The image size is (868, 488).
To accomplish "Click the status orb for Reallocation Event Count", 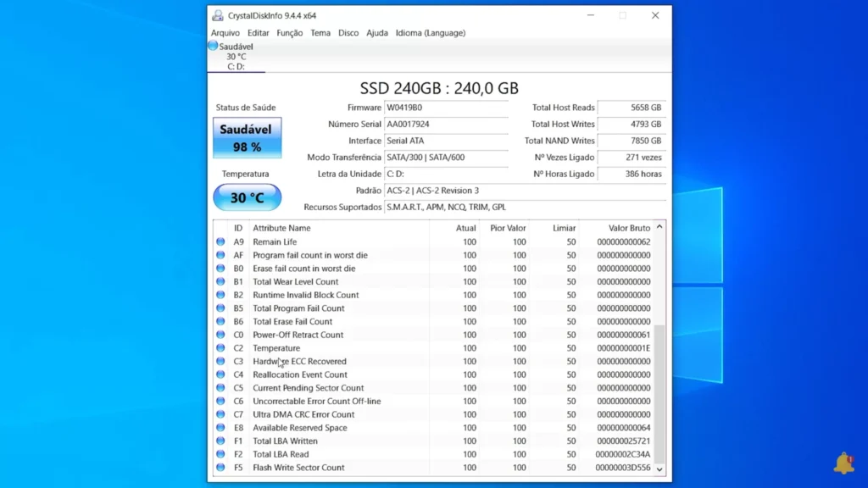I will click(x=220, y=374).
